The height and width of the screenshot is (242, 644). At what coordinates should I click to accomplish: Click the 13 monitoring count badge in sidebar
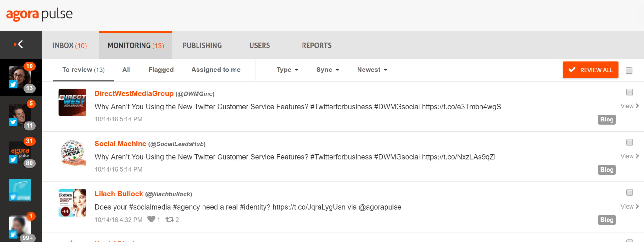tap(29, 88)
